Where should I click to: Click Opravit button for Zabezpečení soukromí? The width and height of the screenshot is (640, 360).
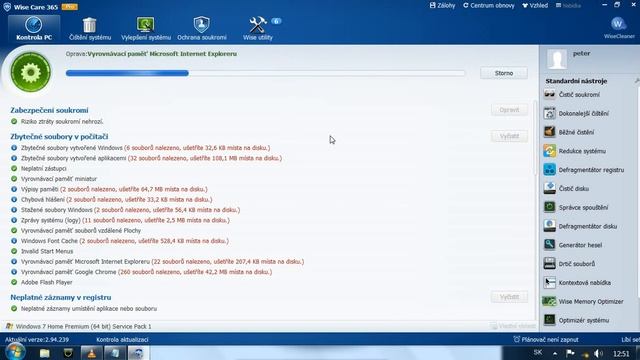pos(509,110)
